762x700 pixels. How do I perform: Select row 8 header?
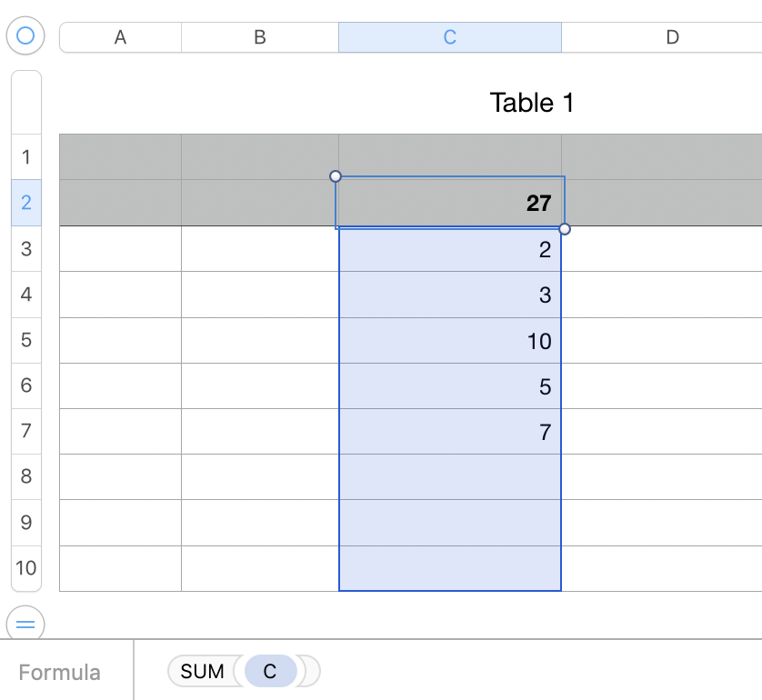26,476
